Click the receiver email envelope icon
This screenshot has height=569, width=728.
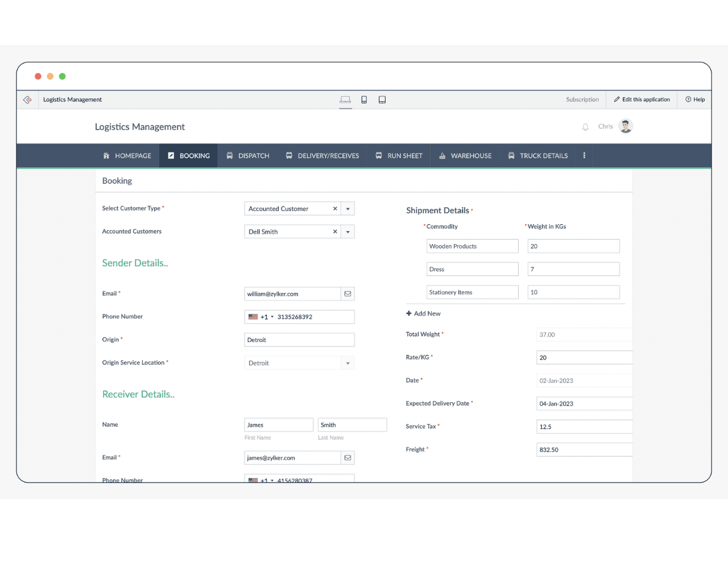tap(348, 458)
